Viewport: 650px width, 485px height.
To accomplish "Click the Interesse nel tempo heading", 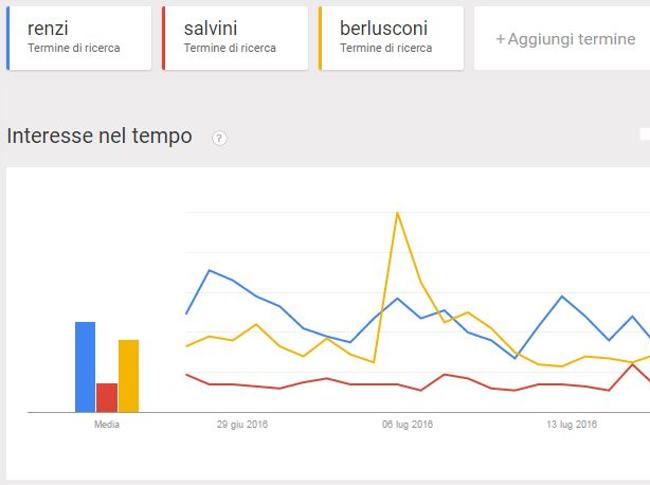I will tap(99, 136).
